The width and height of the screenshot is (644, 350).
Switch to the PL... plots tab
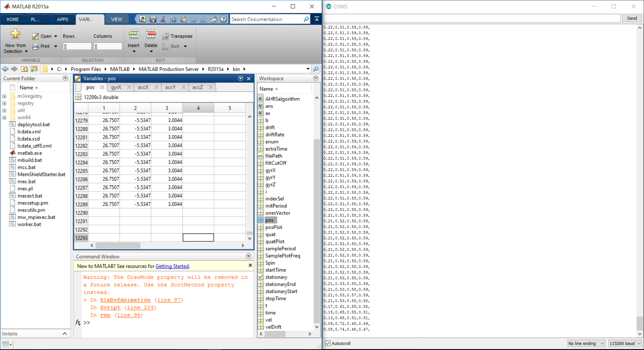pos(35,19)
